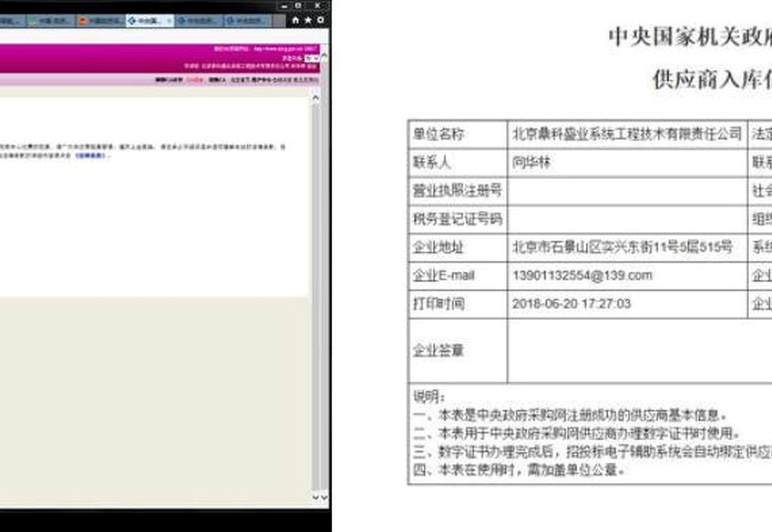Select the company name 北京鼎科盛业系统工程技术有限责任公司
772x532 pixels.
tap(627, 134)
